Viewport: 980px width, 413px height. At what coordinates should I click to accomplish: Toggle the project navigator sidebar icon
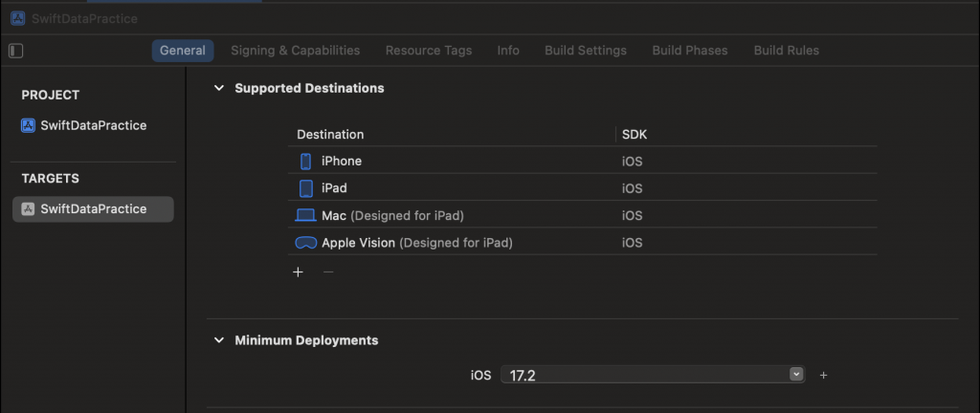tap(15, 51)
